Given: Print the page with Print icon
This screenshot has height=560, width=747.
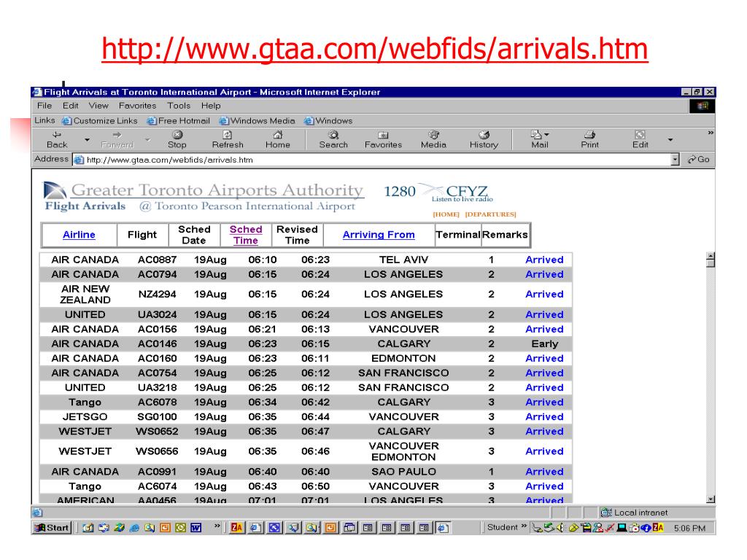Looking at the screenshot, I should pyautogui.click(x=589, y=139).
